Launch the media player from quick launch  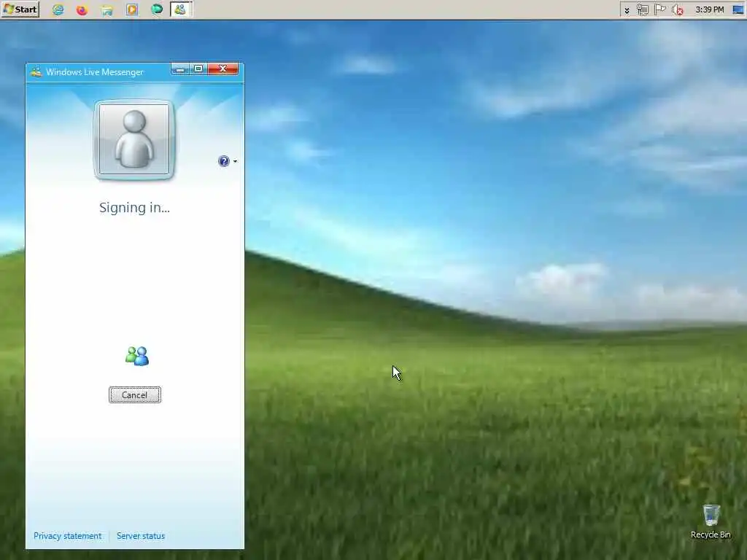click(x=132, y=9)
